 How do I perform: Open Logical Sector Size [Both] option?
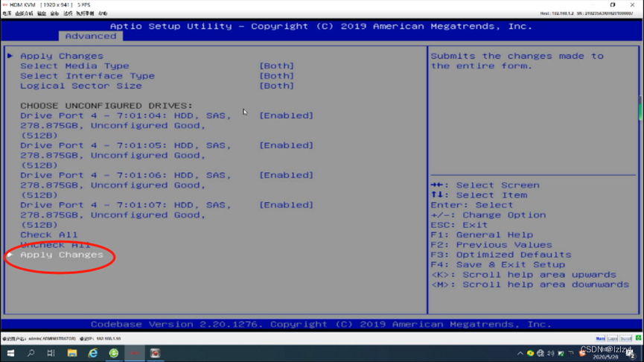[276, 86]
